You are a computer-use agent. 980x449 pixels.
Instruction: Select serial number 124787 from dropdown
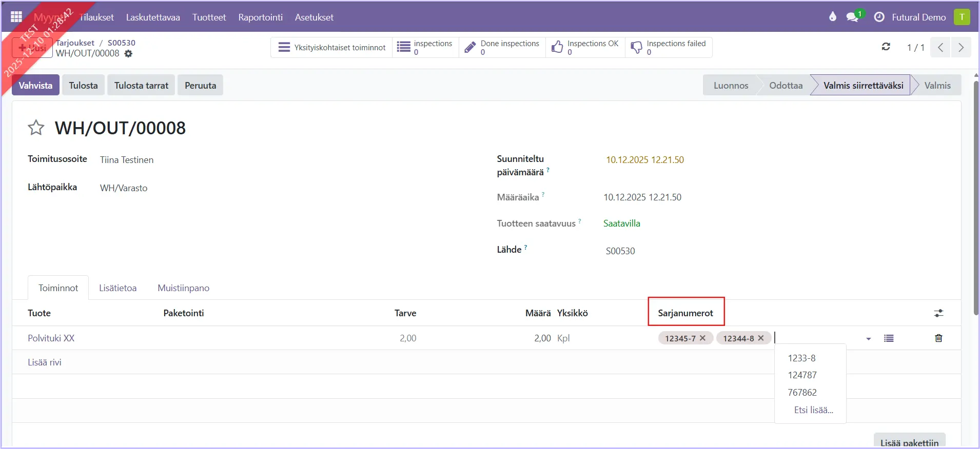(802, 375)
